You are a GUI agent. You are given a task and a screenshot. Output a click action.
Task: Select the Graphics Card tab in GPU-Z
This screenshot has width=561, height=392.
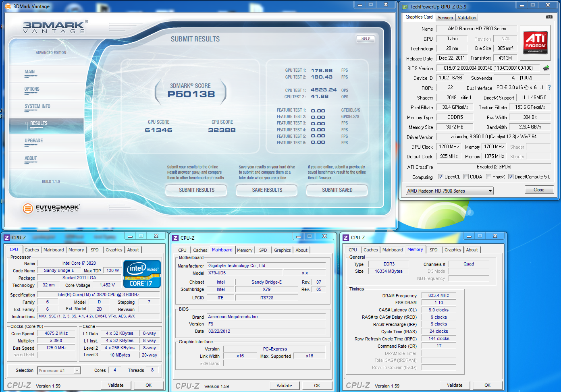pos(419,17)
